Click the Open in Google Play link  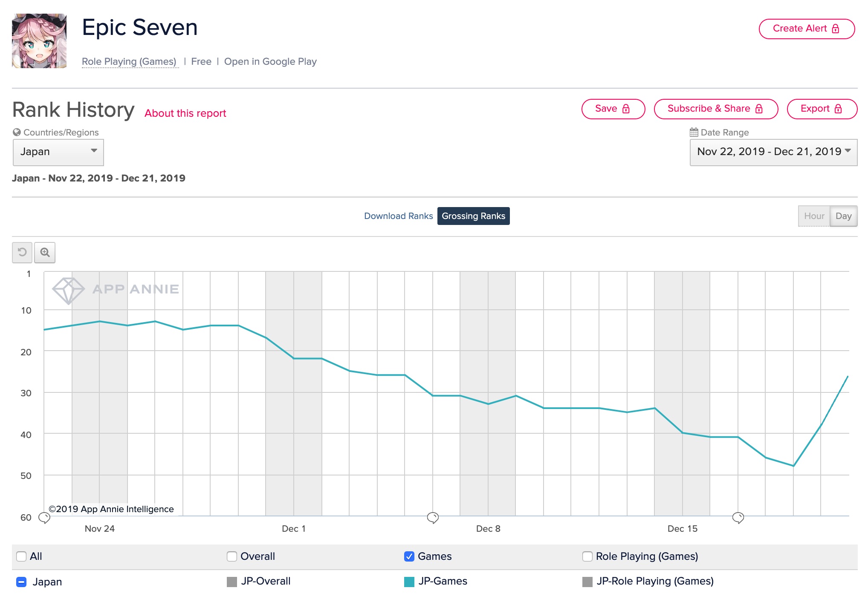270,62
